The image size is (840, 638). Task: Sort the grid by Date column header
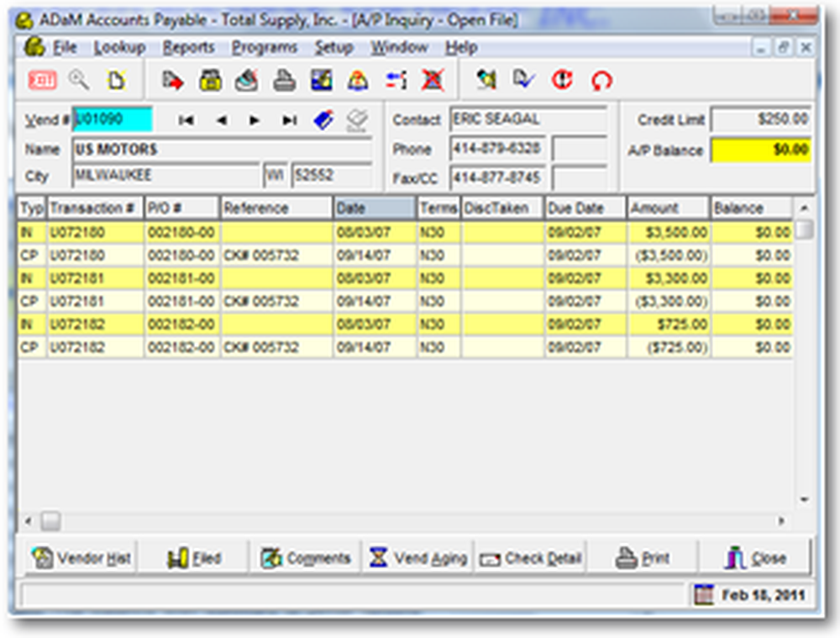[375, 208]
